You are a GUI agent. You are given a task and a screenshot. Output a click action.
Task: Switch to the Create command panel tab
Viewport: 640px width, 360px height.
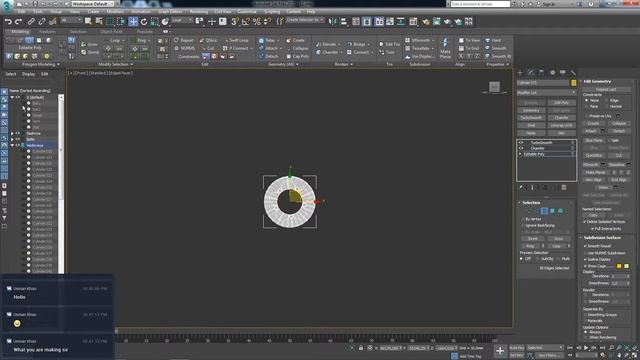(520, 73)
